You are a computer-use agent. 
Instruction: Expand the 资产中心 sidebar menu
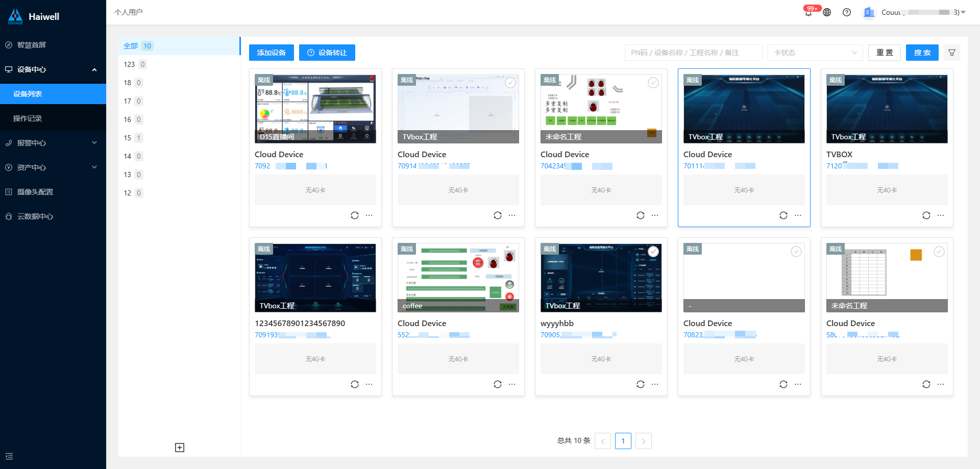pos(53,167)
